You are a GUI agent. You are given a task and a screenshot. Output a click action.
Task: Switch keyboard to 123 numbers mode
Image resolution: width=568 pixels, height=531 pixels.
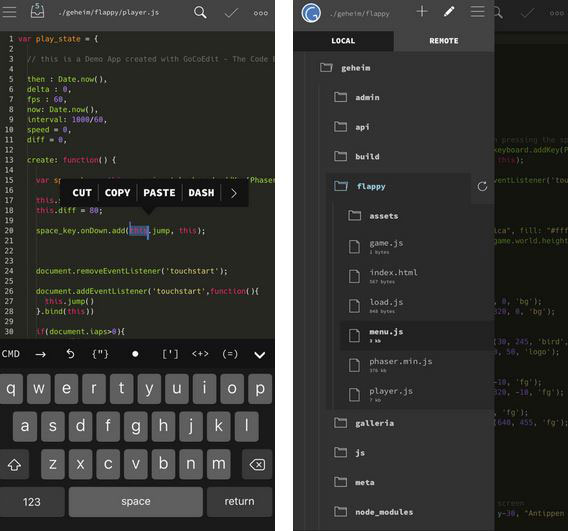coord(32,502)
